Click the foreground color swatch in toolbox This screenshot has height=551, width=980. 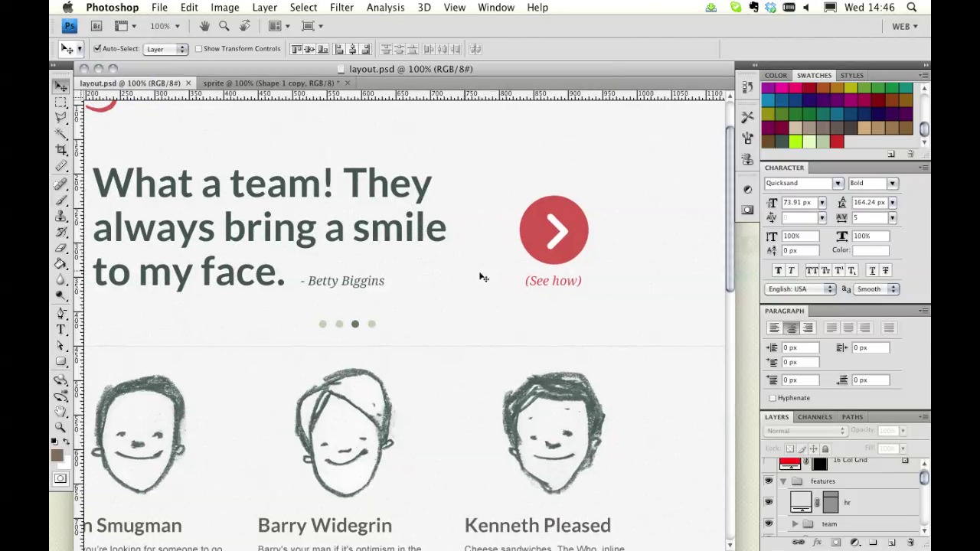(57, 456)
